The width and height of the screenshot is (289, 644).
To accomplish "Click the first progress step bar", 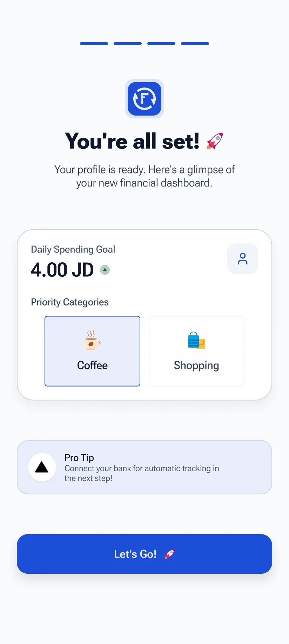I will [94, 44].
